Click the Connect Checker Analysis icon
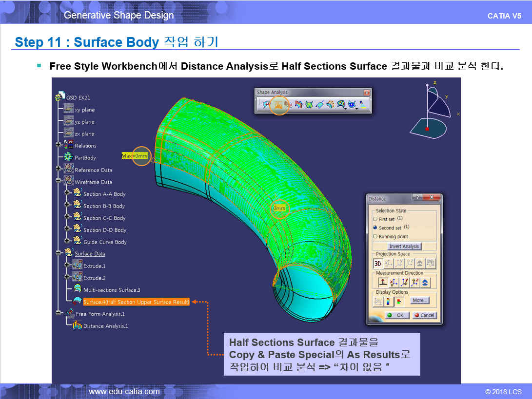 click(x=266, y=104)
